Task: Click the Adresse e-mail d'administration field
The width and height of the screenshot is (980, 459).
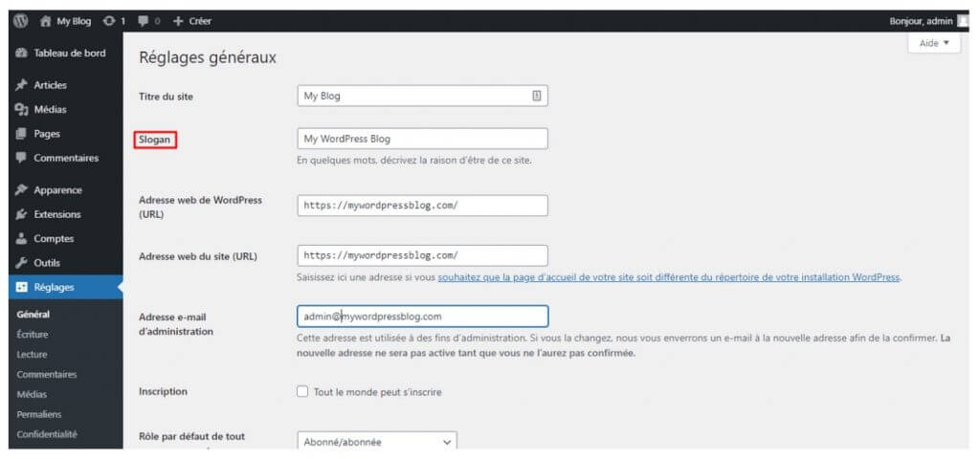Action: [x=422, y=316]
